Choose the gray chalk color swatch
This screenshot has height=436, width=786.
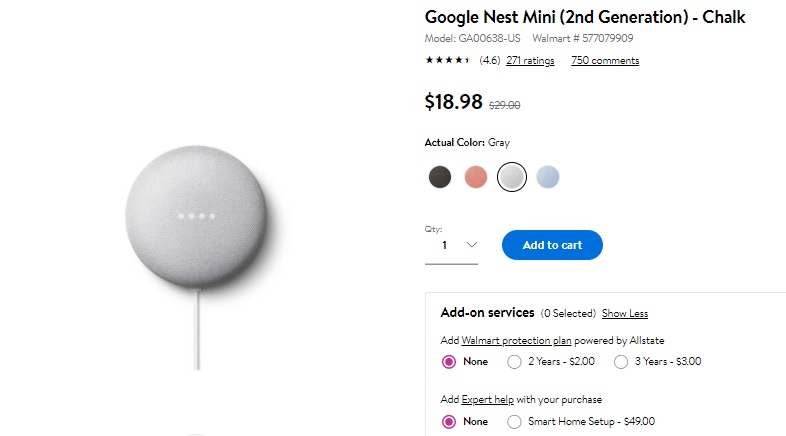coord(512,177)
